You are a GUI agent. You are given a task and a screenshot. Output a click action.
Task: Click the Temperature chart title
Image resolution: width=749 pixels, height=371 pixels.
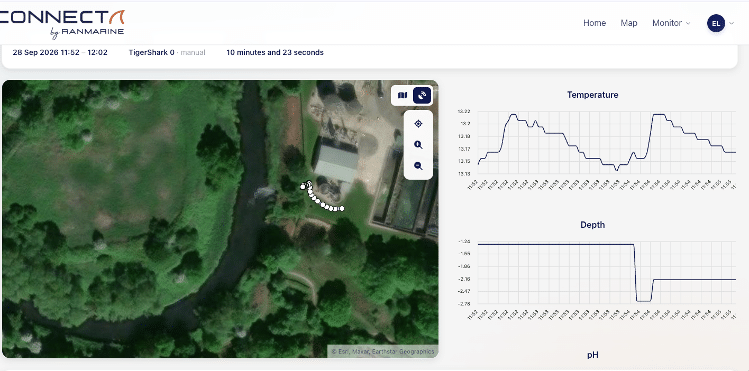(592, 95)
